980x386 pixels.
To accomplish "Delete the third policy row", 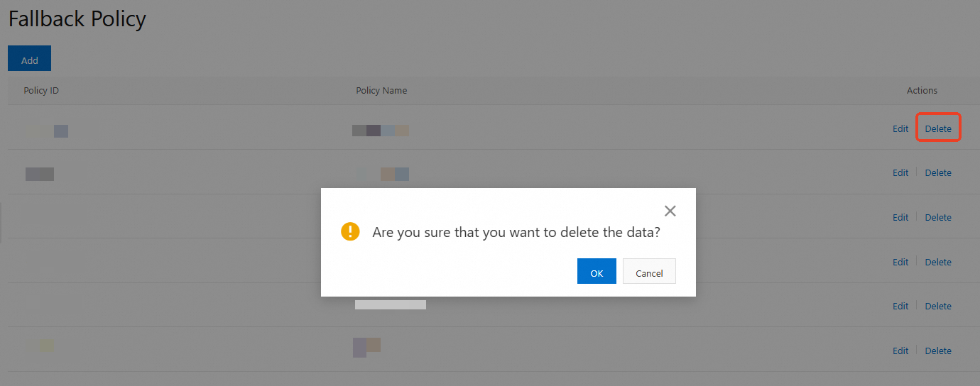I will pos(937,217).
